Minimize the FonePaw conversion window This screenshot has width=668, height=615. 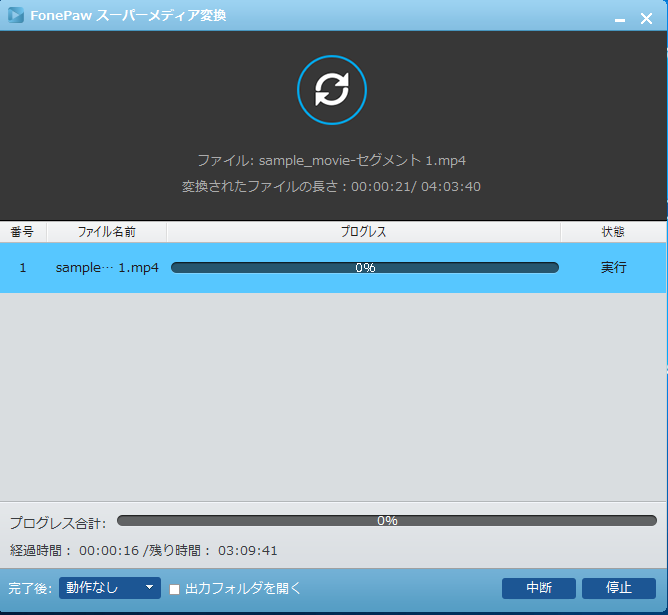pyautogui.click(x=620, y=20)
